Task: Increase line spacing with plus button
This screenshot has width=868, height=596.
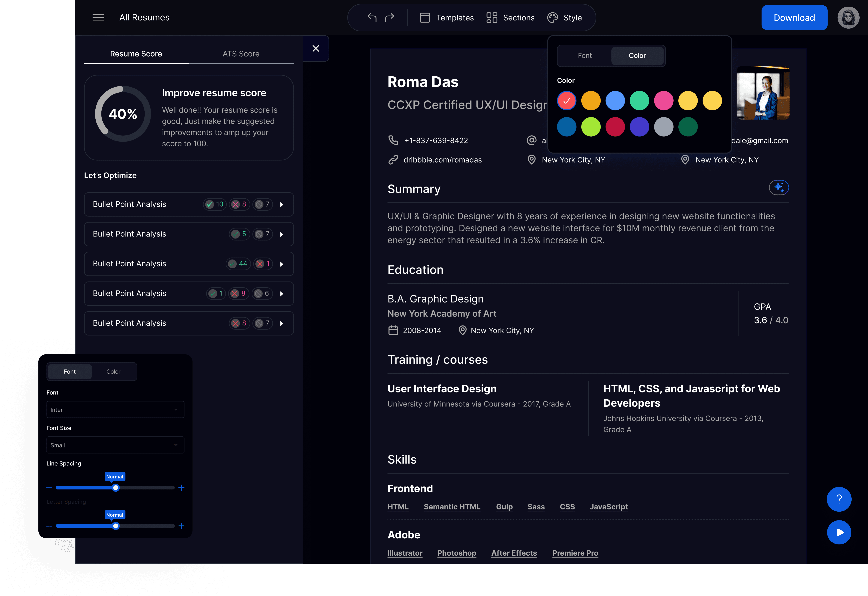Action: (181, 488)
